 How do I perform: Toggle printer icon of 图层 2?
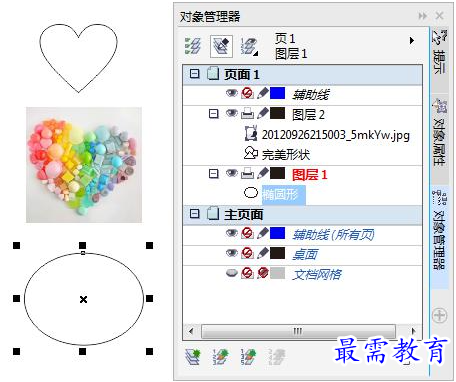tap(247, 114)
